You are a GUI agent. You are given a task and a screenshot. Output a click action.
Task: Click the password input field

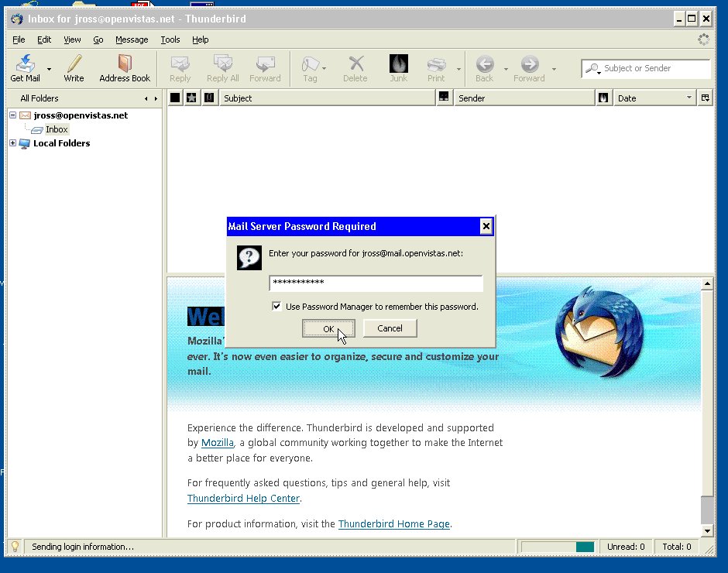click(376, 283)
